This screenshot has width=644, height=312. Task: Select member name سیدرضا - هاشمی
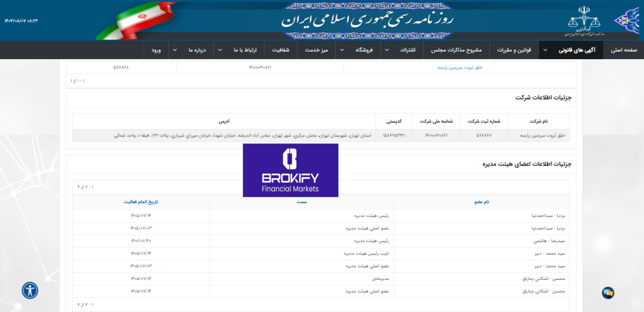click(550, 241)
